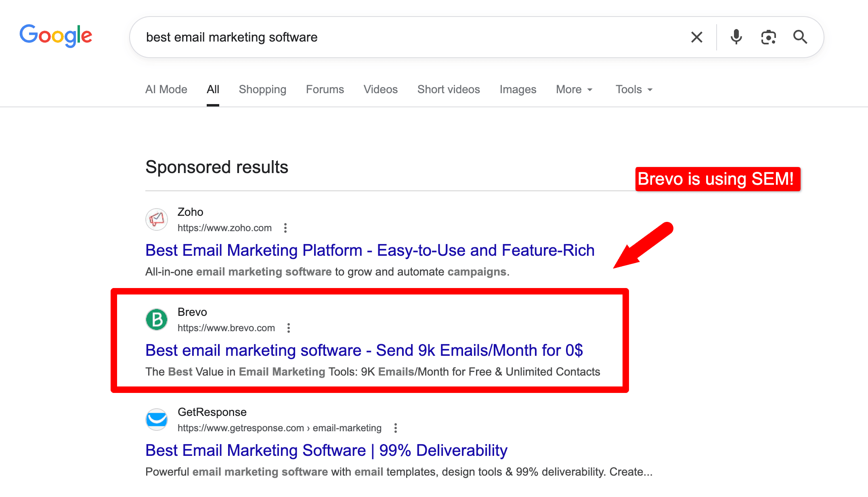Screen dimensions: 868x497
Task: Open Brevo's Send 9k Emails/Month ad link
Action: coord(364,351)
